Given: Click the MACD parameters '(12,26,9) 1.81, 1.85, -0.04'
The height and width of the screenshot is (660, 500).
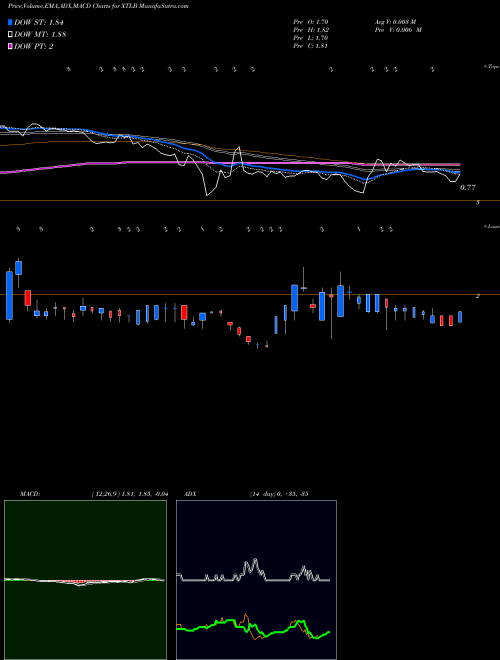Looking at the screenshot, I should tap(130, 494).
